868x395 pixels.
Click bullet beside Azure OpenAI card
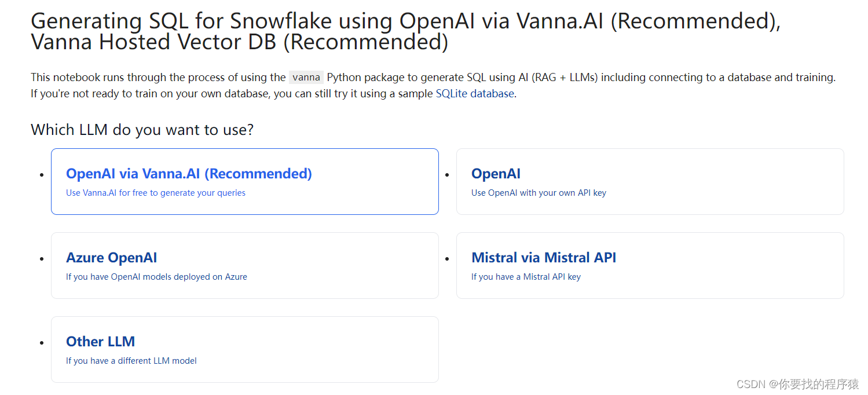click(x=41, y=259)
